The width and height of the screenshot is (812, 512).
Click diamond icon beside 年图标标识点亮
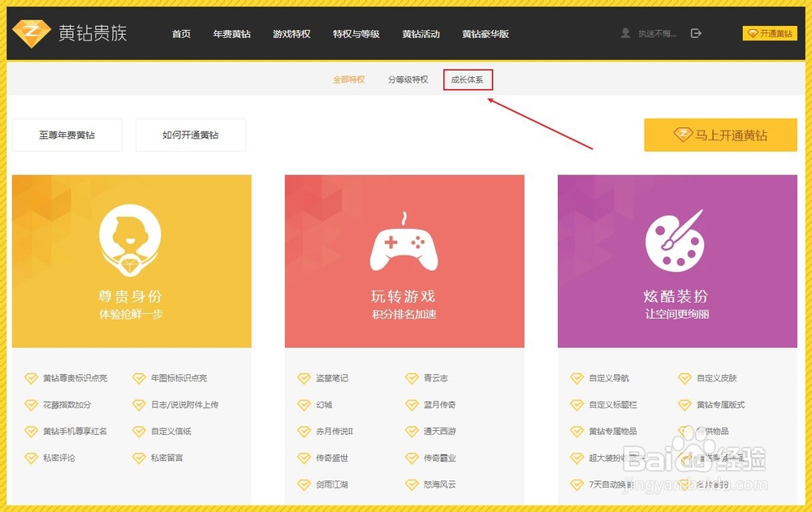click(139, 378)
